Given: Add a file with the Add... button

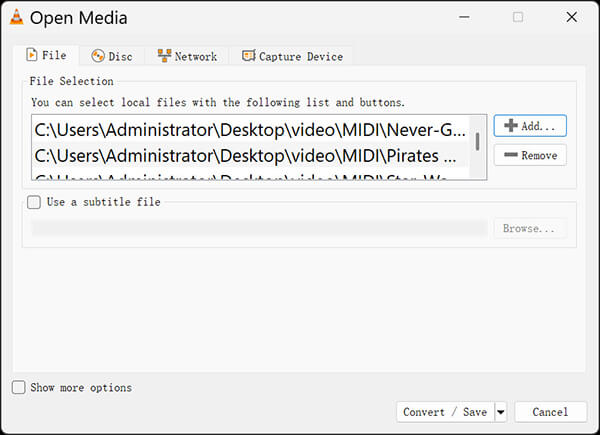Looking at the screenshot, I should tap(530, 126).
